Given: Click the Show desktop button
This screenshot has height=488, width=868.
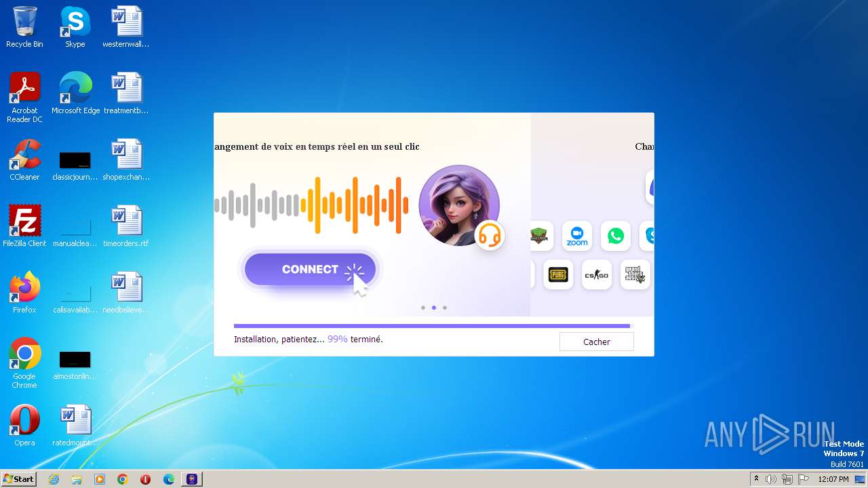Looking at the screenshot, I should coord(861,479).
